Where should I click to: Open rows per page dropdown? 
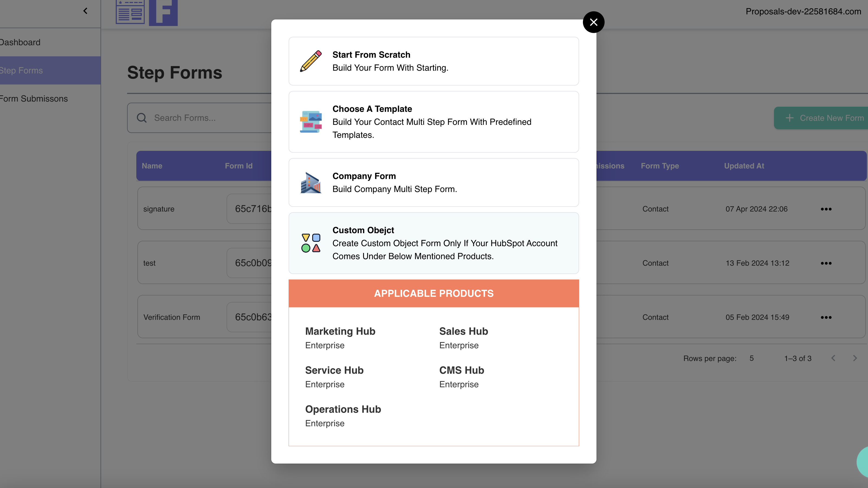click(x=751, y=358)
